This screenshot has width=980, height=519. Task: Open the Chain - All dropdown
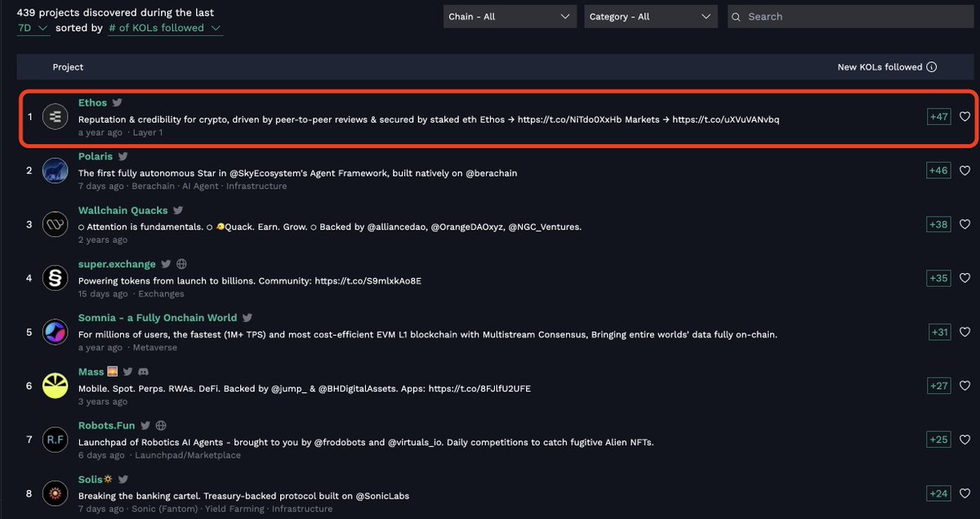tap(510, 16)
